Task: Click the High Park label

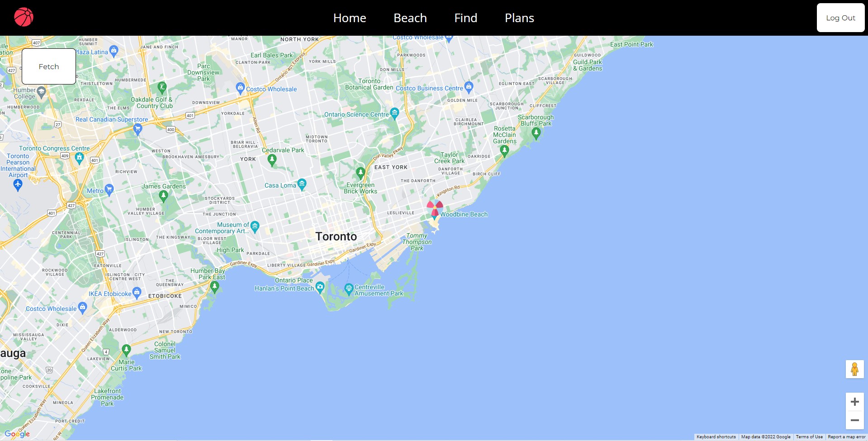Action: (x=230, y=250)
